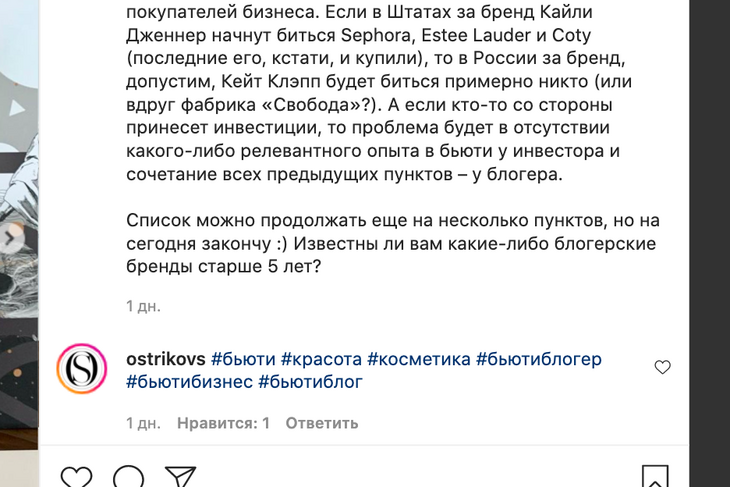Open the ostrikovs profile avatar
The width and height of the screenshot is (730, 487).
[82, 369]
